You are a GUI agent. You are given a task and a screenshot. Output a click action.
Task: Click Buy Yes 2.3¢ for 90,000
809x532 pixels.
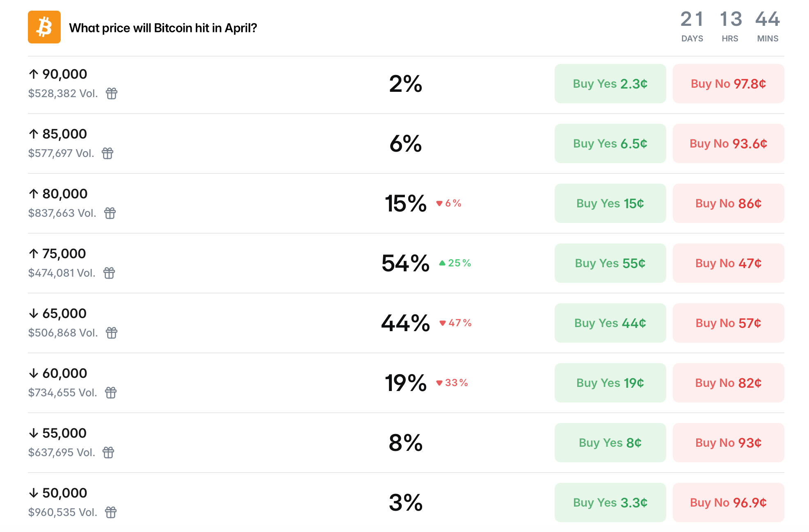610,83
